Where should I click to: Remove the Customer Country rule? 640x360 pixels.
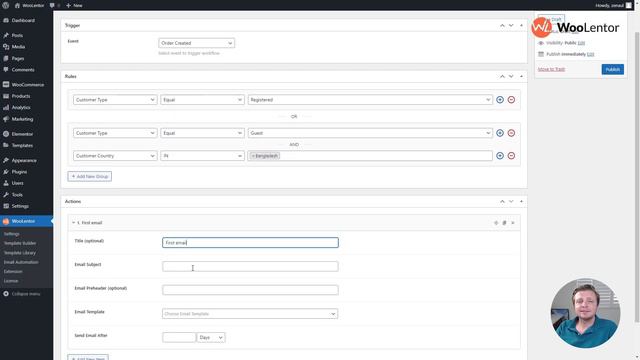click(511, 156)
